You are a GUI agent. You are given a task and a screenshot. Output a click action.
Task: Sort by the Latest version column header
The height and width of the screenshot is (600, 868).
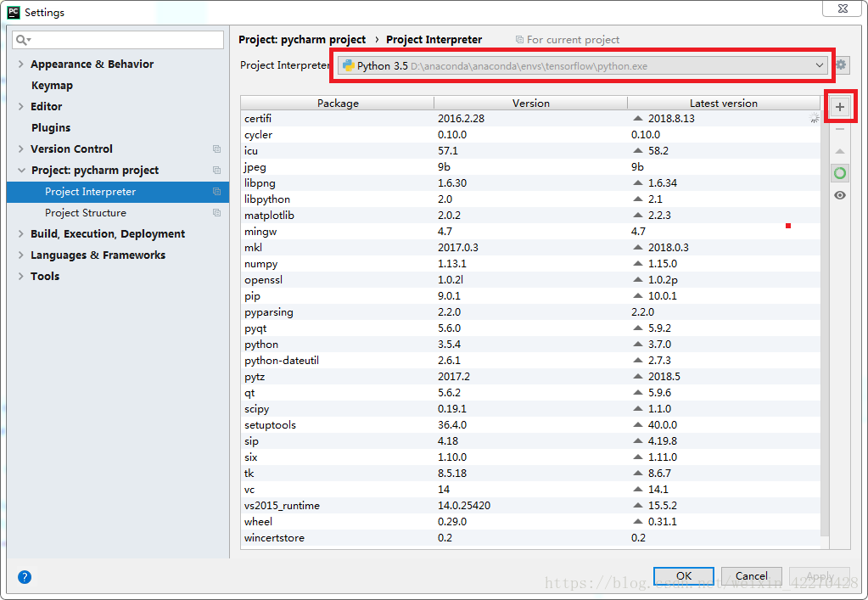tap(724, 103)
